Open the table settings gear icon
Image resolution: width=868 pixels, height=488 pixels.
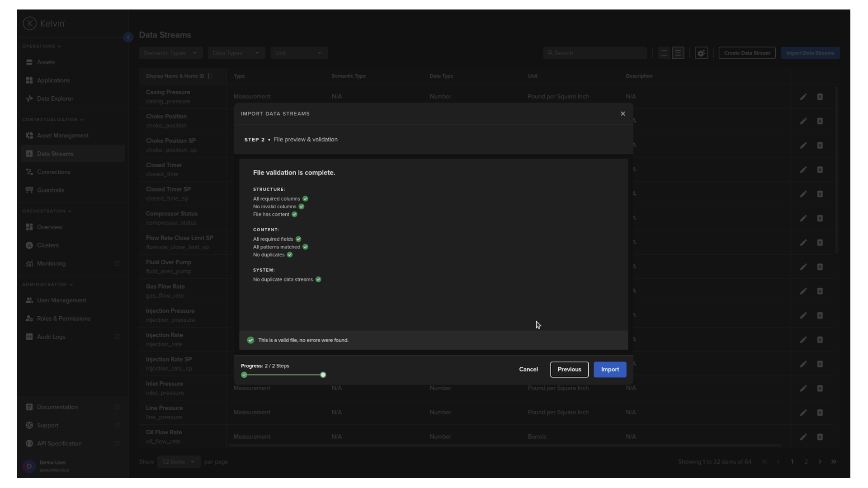(701, 53)
